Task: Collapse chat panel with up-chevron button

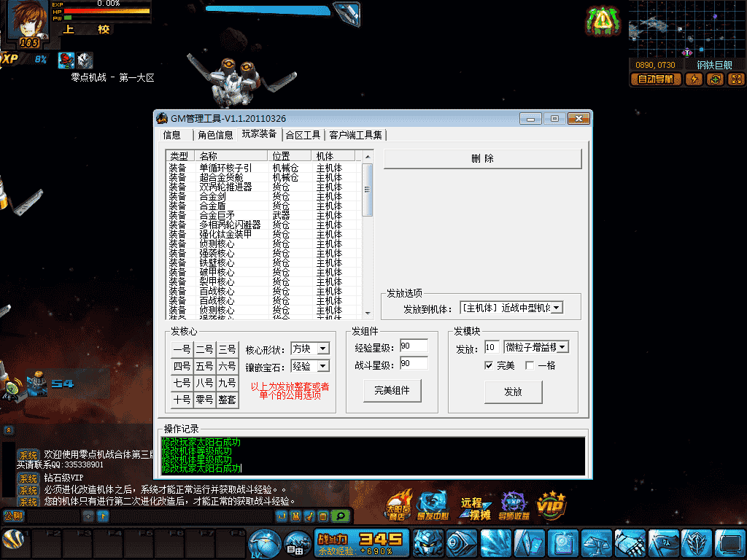Action: (x=9, y=430)
